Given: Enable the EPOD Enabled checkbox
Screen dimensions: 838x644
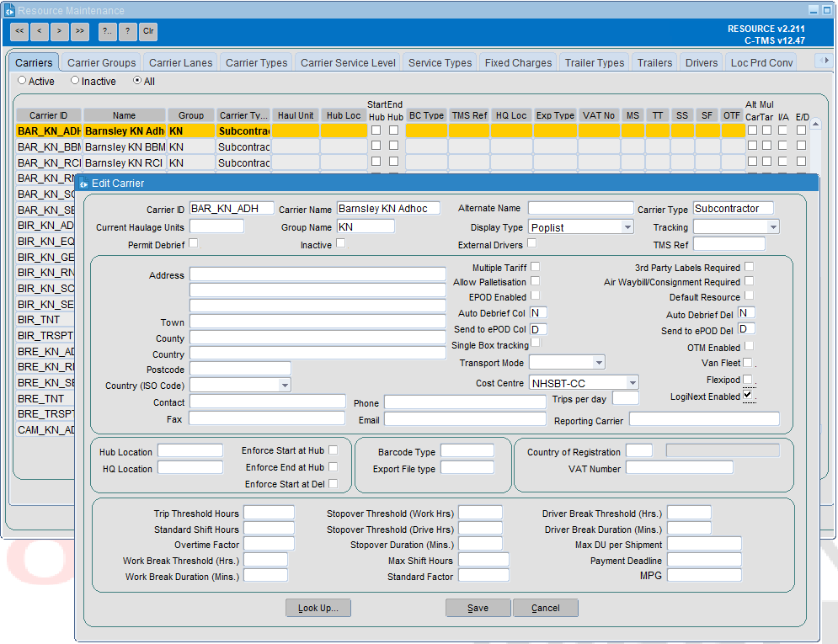Looking at the screenshot, I should (535, 295).
